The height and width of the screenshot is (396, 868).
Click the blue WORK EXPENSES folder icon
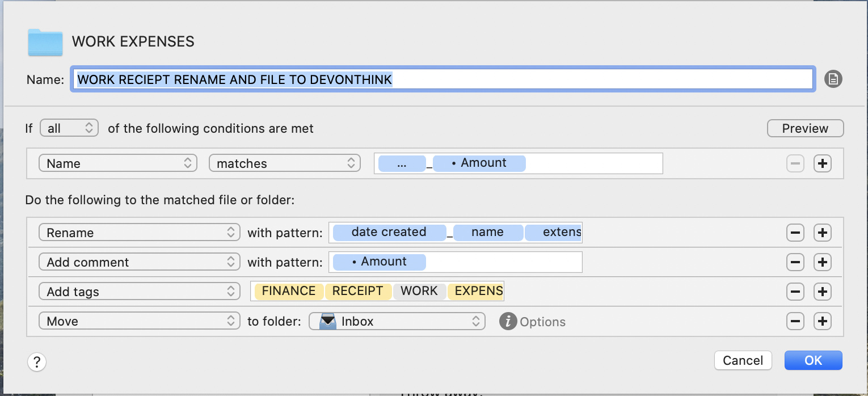[45, 42]
